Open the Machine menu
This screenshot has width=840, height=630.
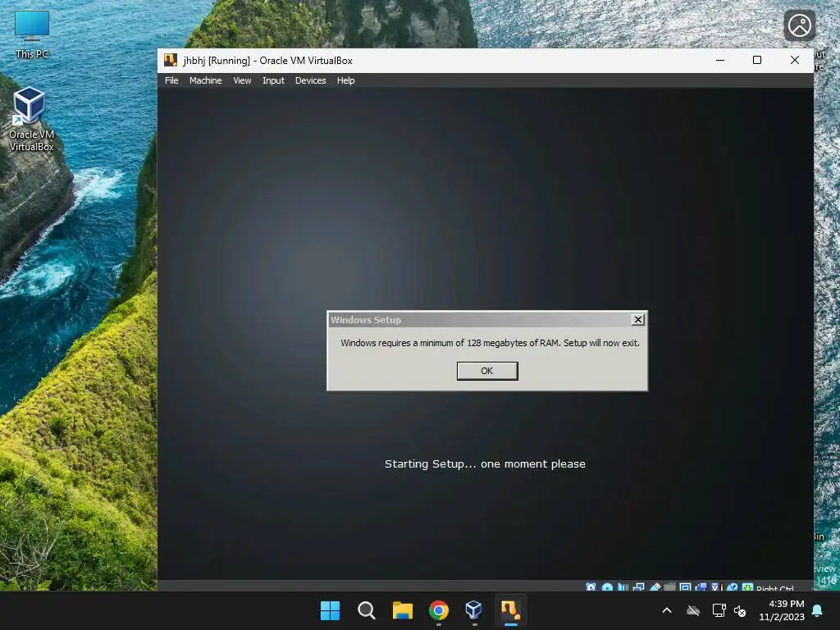coord(205,80)
